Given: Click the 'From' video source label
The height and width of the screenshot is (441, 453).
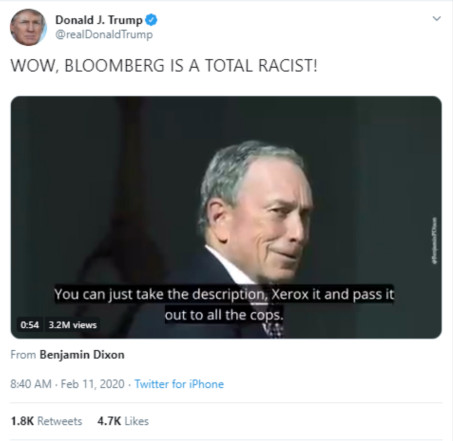Looking at the screenshot, I should [x=23, y=355].
